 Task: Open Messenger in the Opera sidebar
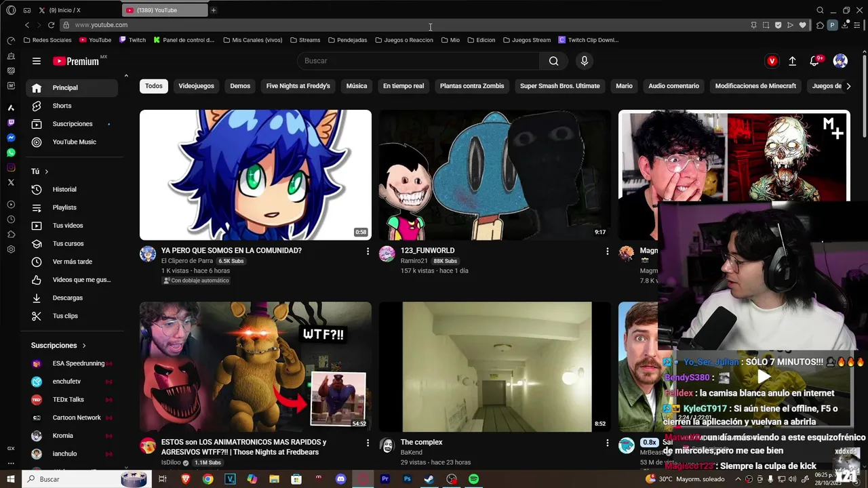point(11,138)
